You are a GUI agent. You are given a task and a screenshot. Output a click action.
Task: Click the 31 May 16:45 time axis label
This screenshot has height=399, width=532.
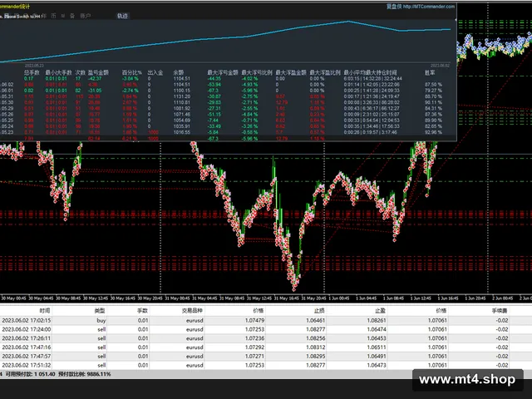point(286,298)
